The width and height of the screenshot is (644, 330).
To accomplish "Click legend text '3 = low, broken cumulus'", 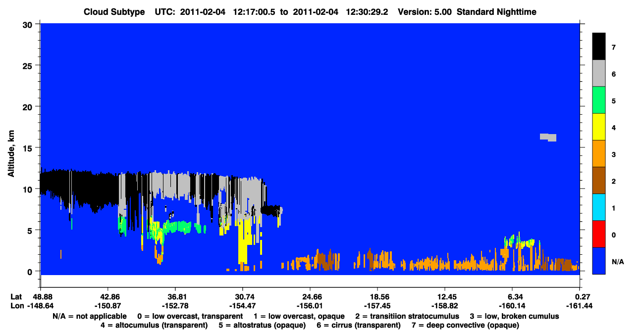I will [515, 316].
